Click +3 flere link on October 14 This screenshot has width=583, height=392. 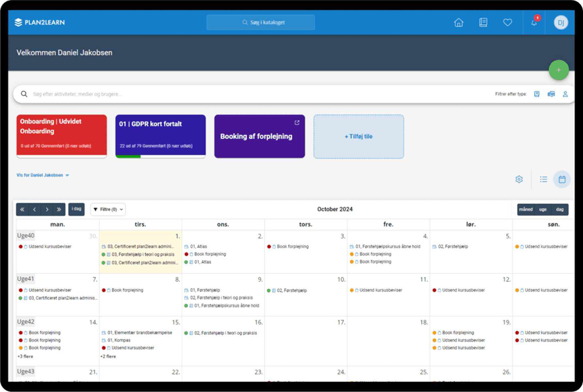(25, 356)
